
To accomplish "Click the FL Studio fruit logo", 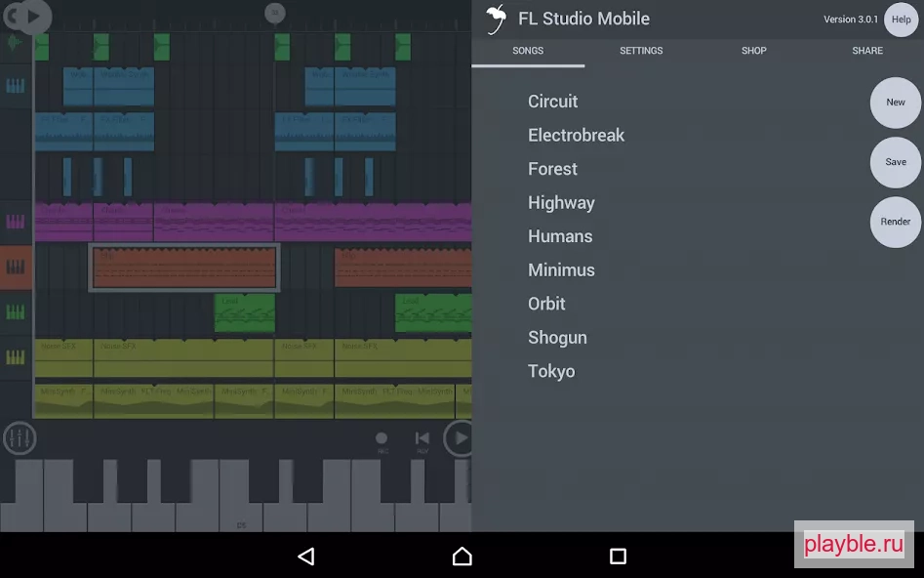I will (x=497, y=20).
